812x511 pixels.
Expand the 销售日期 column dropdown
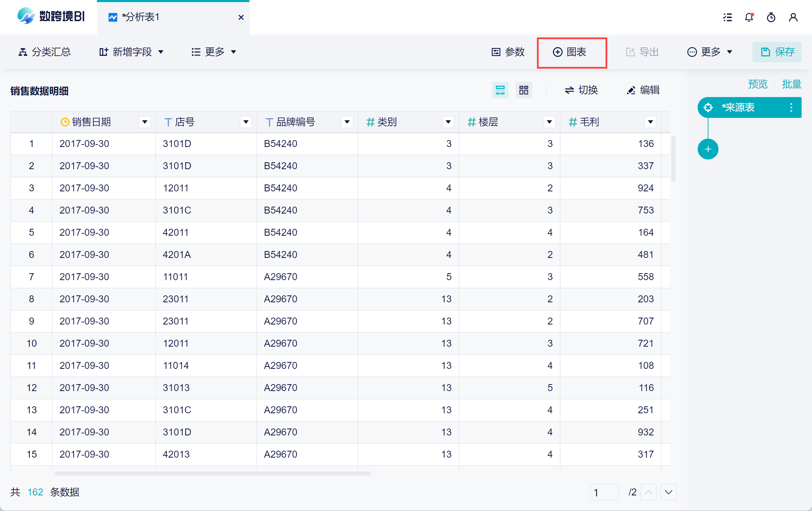click(x=145, y=122)
